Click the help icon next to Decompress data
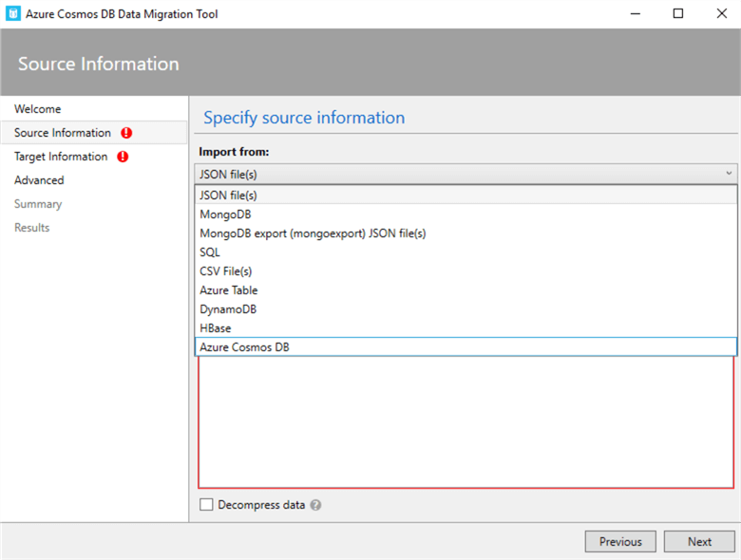 pyautogui.click(x=315, y=505)
